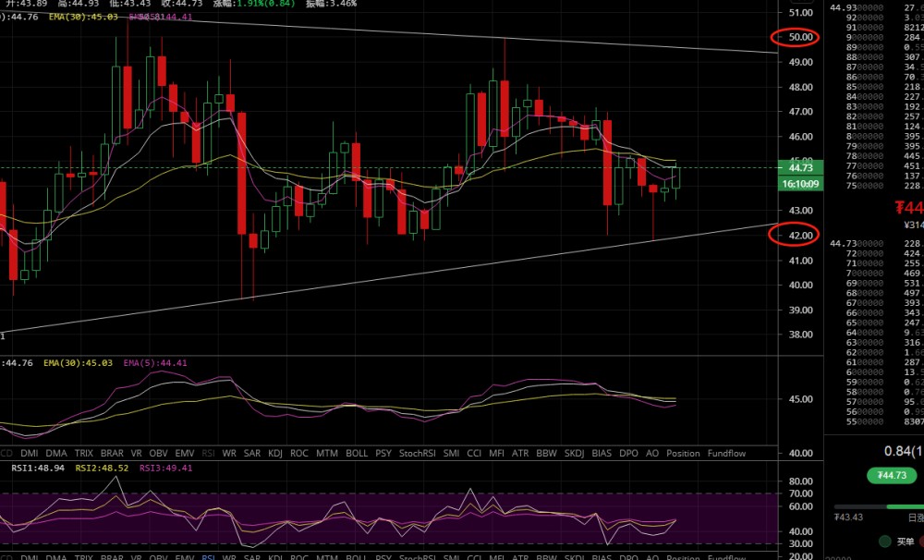This screenshot has height=560, width=924.
Task: Open KDJ indicator tab above the RSI panel
Action: click(x=275, y=454)
